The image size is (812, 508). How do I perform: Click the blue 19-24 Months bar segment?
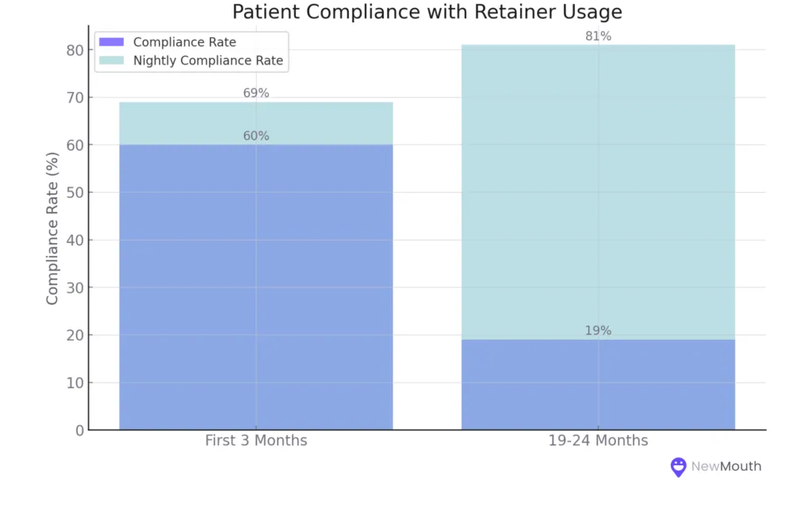click(x=598, y=385)
